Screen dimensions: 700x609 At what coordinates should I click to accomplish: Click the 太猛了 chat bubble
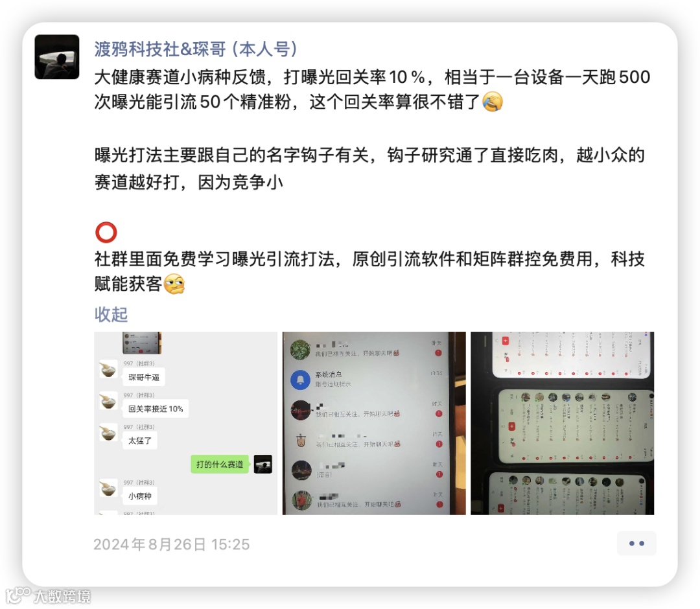pyautogui.click(x=140, y=441)
